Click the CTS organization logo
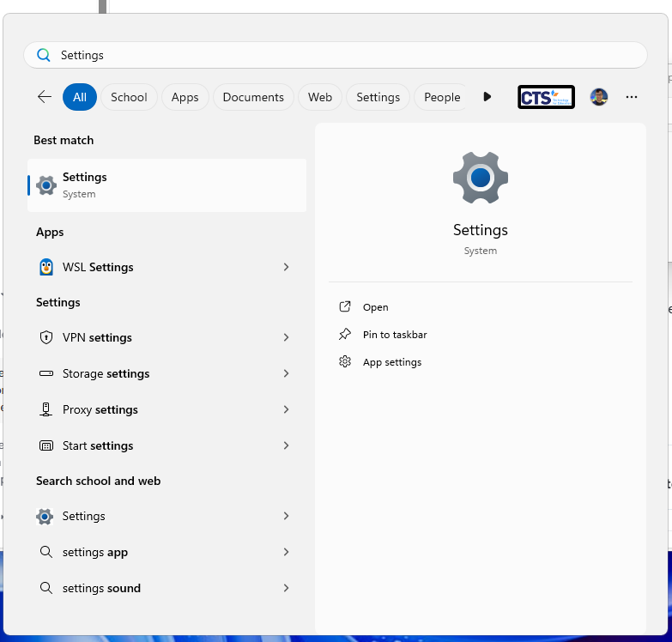This screenshot has width=672, height=642. [x=546, y=97]
